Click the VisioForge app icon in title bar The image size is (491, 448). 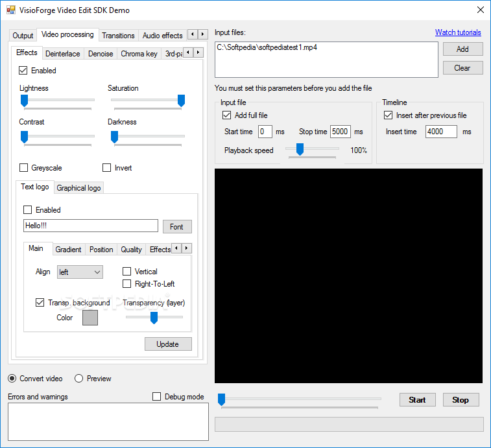coord(11,10)
